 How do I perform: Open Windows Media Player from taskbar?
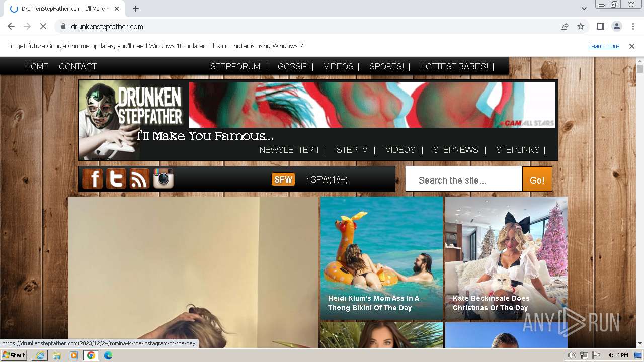tap(74, 355)
